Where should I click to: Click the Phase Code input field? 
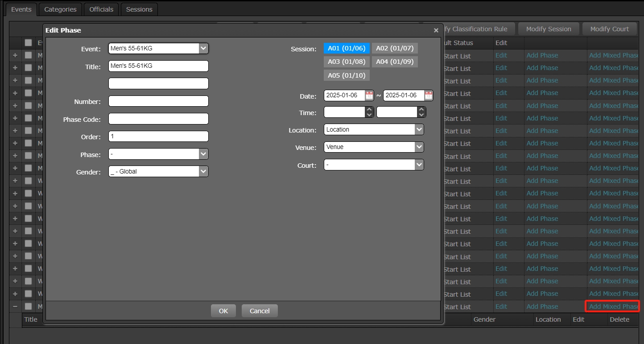click(158, 119)
